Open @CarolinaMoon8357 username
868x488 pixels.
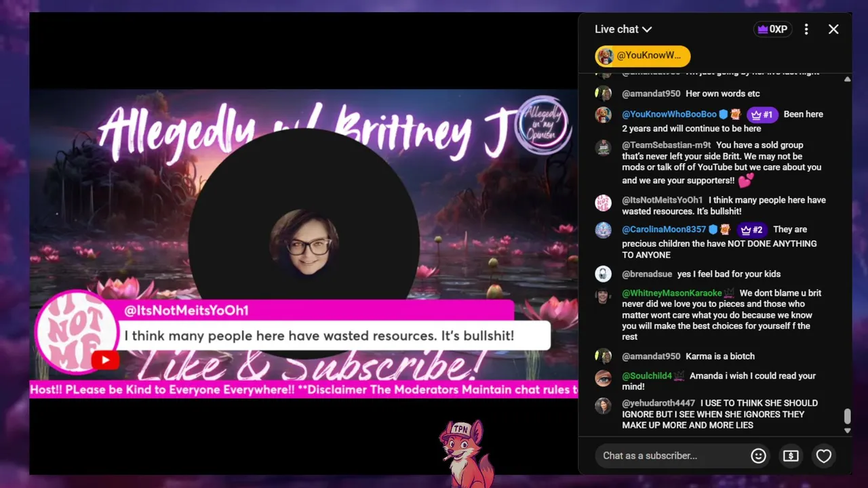click(664, 230)
